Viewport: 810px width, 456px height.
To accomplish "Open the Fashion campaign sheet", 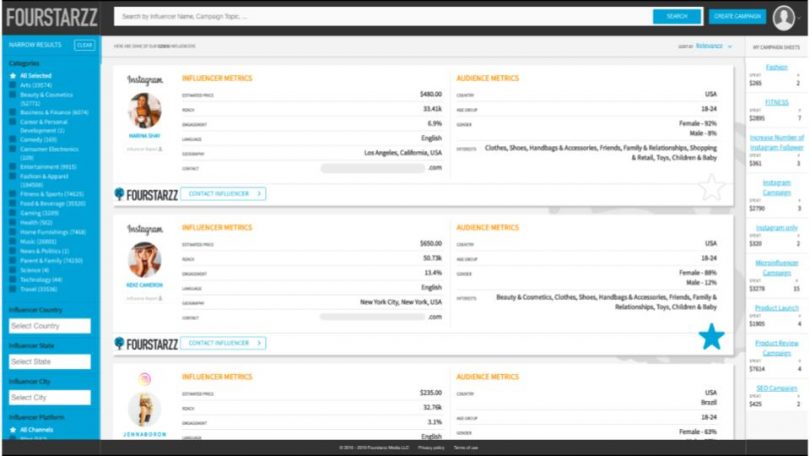I will (776, 67).
